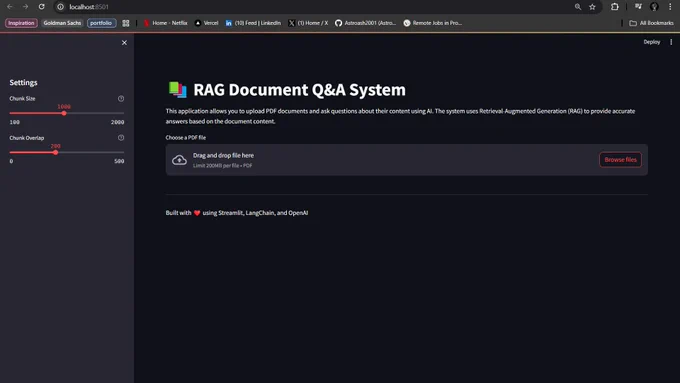Open the browser extensions puzzle icon

point(615,7)
